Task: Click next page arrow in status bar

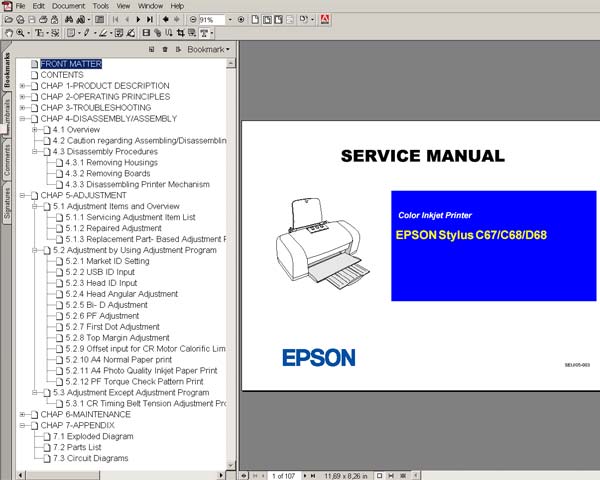Action: pos(305,476)
